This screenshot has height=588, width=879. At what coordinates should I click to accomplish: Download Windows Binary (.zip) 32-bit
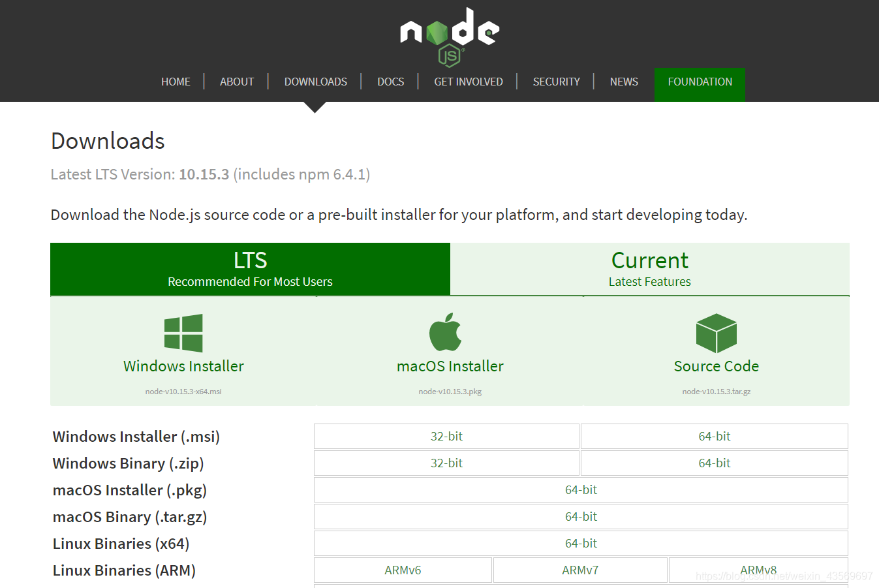click(446, 463)
